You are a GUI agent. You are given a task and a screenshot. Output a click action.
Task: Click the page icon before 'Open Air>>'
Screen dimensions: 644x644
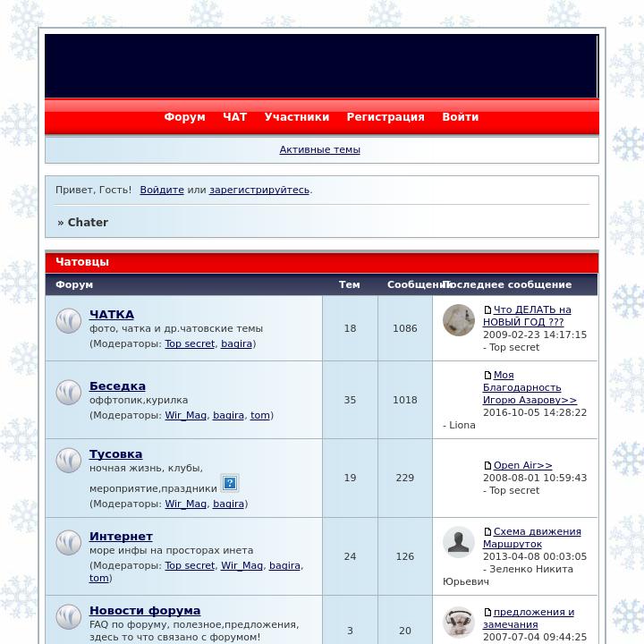(x=487, y=465)
